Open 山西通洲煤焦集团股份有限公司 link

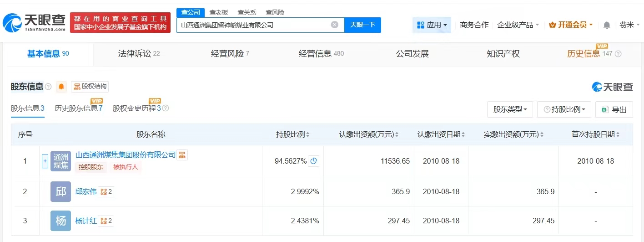[x=126, y=155]
